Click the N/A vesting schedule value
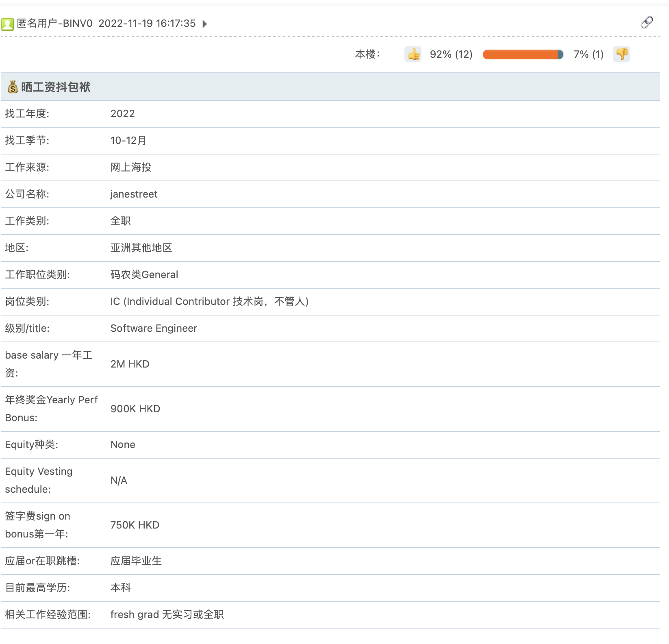 coord(119,480)
